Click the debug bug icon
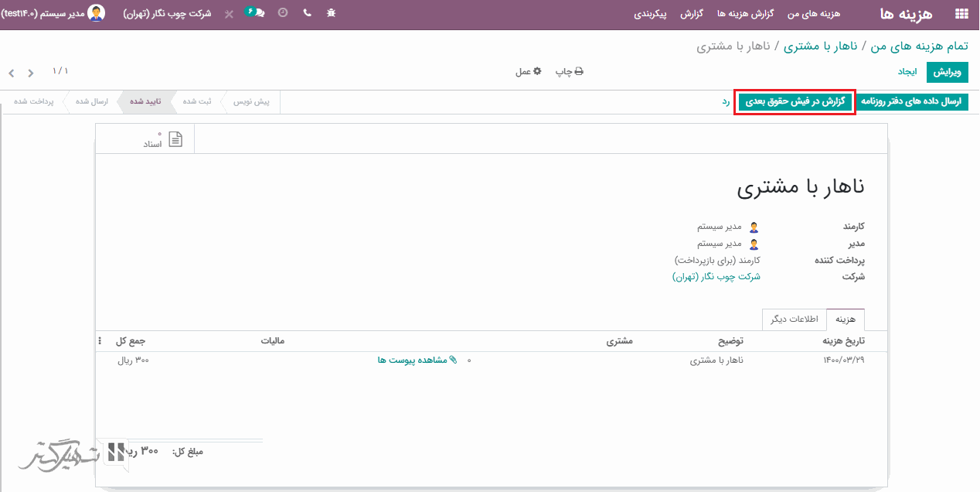980x492 pixels. coord(331,14)
